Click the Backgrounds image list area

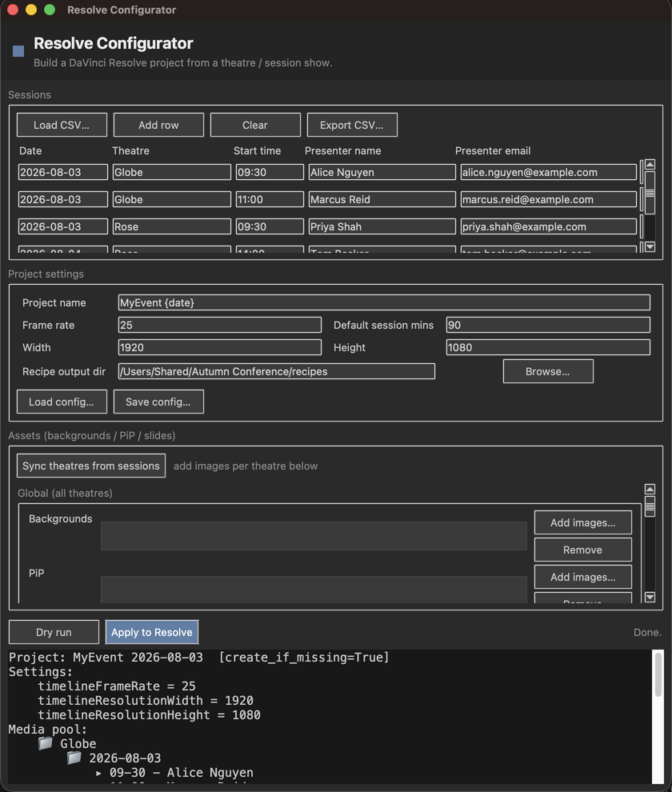click(x=314, y=536)
